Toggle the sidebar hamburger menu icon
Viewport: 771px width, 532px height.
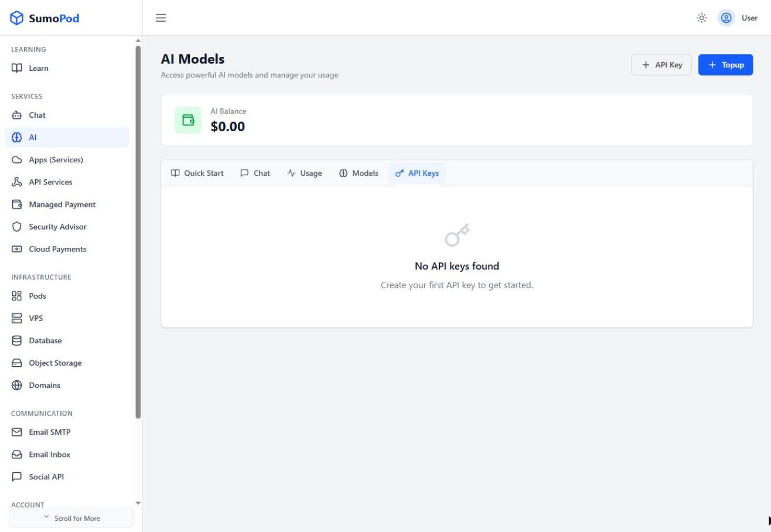[x=161, y=18]
